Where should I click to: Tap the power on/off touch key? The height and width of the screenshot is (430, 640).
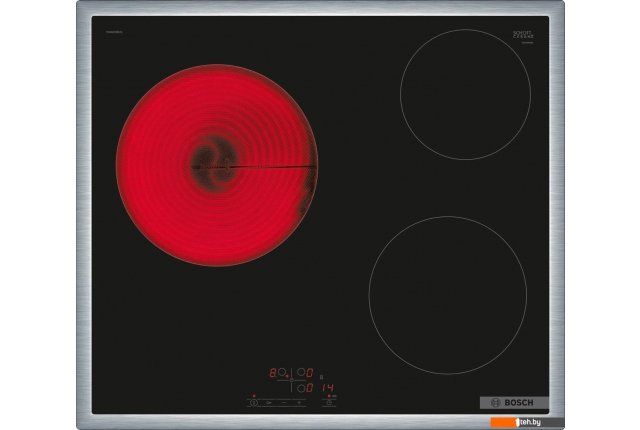tap(254, 402)
